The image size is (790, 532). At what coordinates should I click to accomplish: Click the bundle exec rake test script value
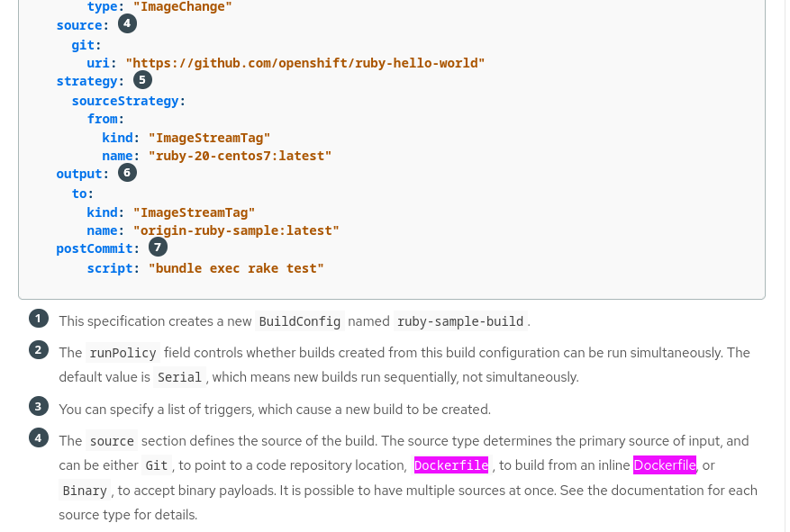[236, 267]
